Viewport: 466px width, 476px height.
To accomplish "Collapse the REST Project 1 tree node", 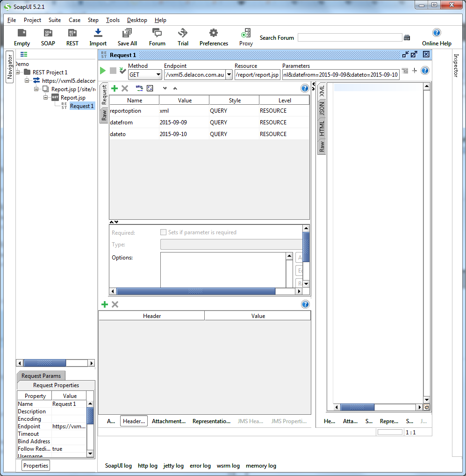I will pyautogui.click(x=18, y=72).
